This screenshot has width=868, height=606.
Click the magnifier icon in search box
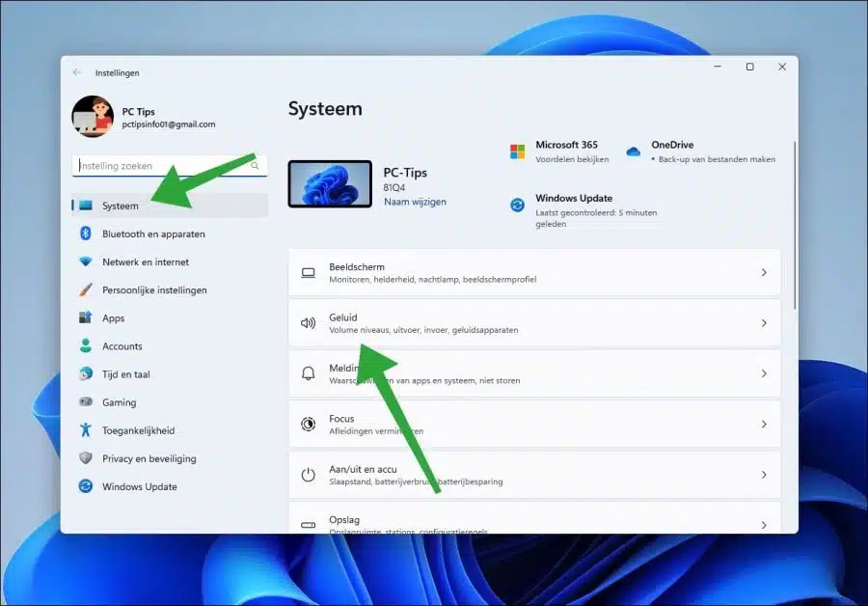(x=255, y=166)
